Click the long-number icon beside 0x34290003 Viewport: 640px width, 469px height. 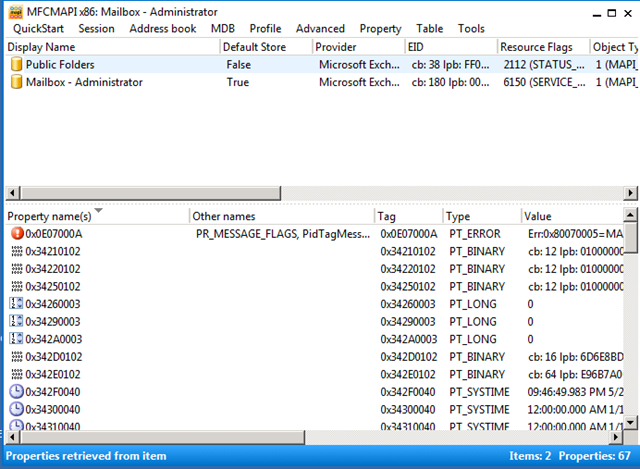click(x=16, y=321)
